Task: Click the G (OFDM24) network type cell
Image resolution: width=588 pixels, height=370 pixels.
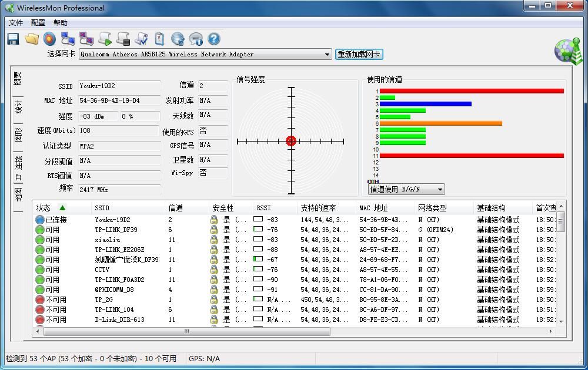Action: point(436,230)
